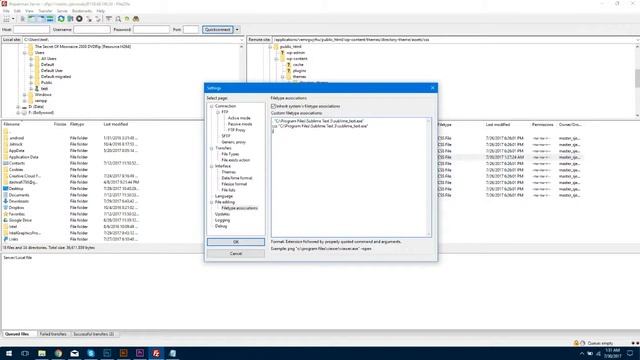Close the Settings dialog

coord(433,88)
